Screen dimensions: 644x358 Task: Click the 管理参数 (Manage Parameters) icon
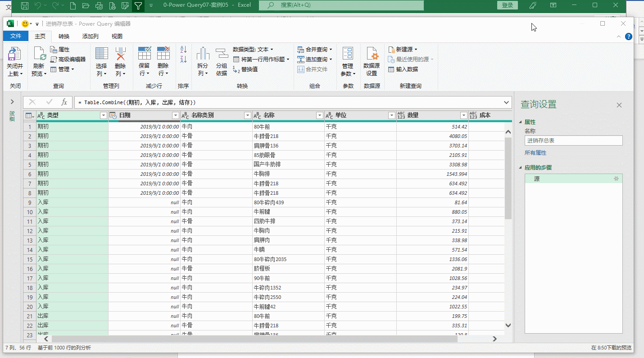pyautogui.click(x=348, y=53)
